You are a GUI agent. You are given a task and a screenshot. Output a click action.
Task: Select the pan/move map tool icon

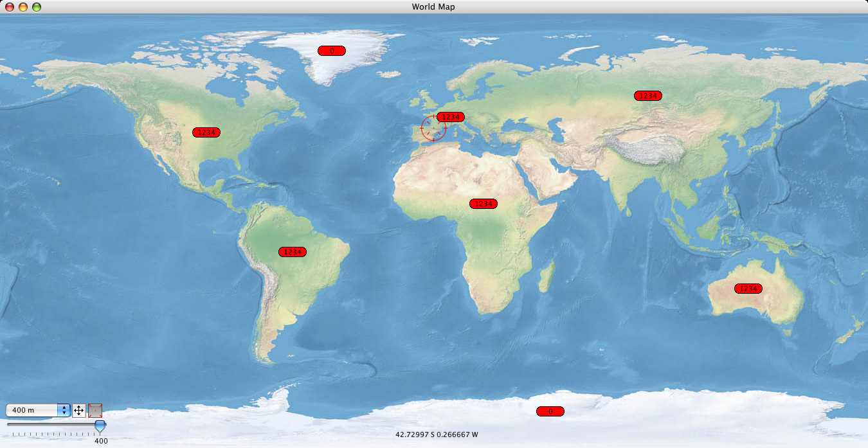click(79, 410)
